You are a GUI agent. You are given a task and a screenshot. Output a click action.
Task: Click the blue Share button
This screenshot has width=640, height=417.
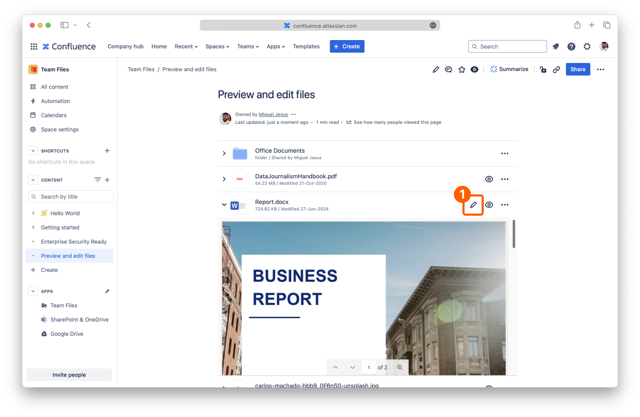point(577,70)
